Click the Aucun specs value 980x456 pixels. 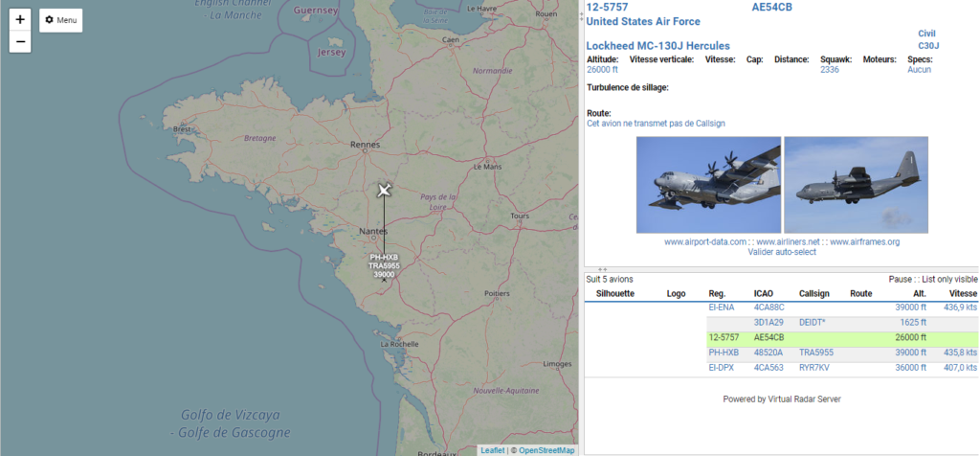coord(919,70)
